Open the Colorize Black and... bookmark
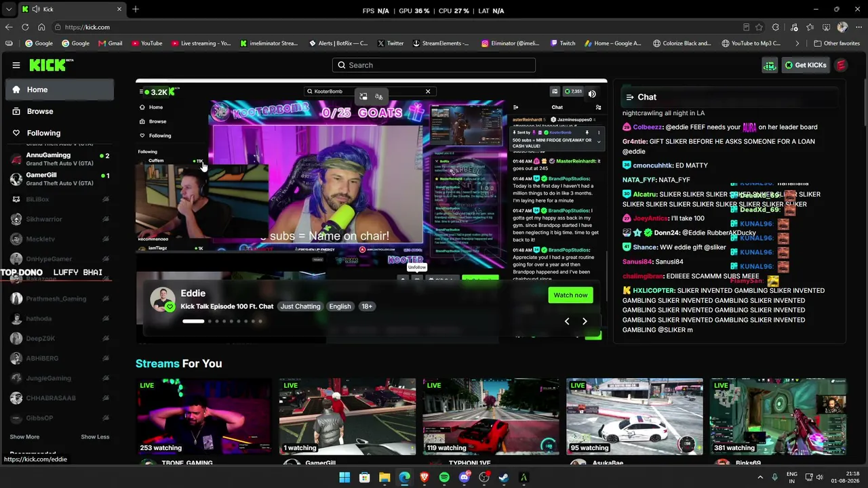 [682, 43]
